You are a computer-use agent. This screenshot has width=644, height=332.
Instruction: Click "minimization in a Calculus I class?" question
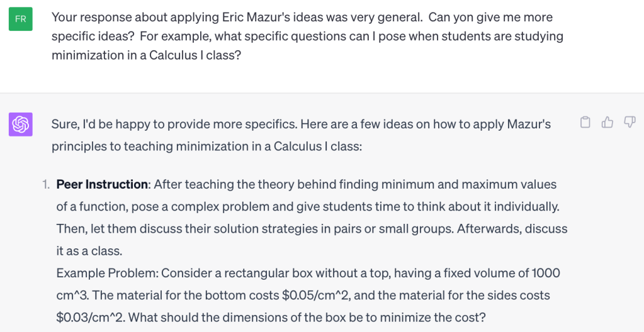[146, 55]
